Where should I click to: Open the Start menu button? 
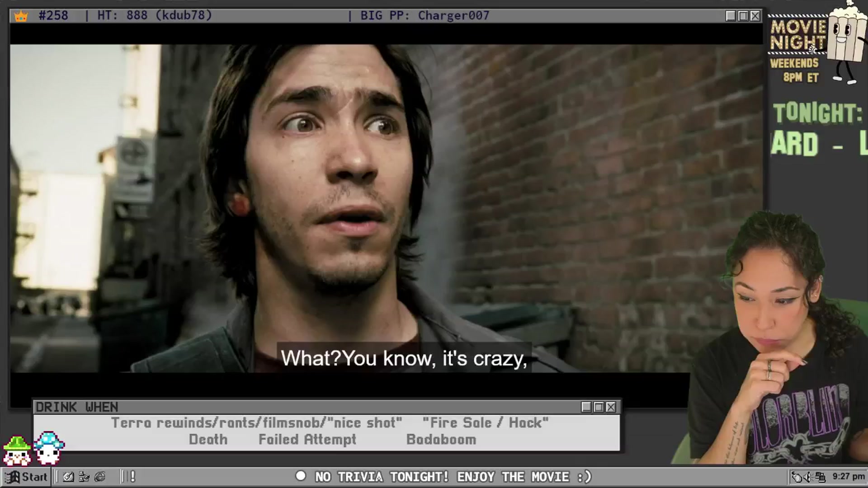click(26, 477)
